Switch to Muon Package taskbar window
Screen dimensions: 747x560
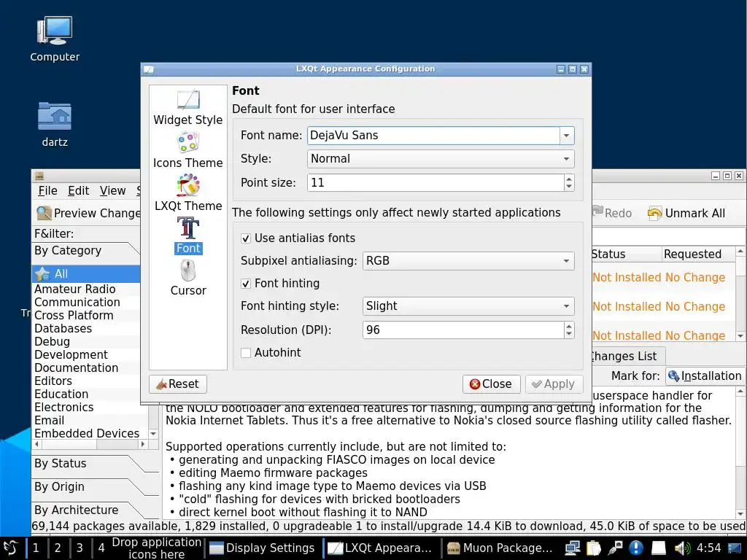pos(500,548)
